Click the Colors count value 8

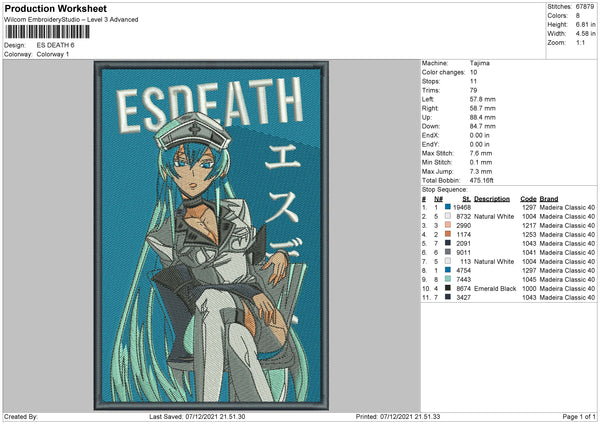click(x=577, y=16)
